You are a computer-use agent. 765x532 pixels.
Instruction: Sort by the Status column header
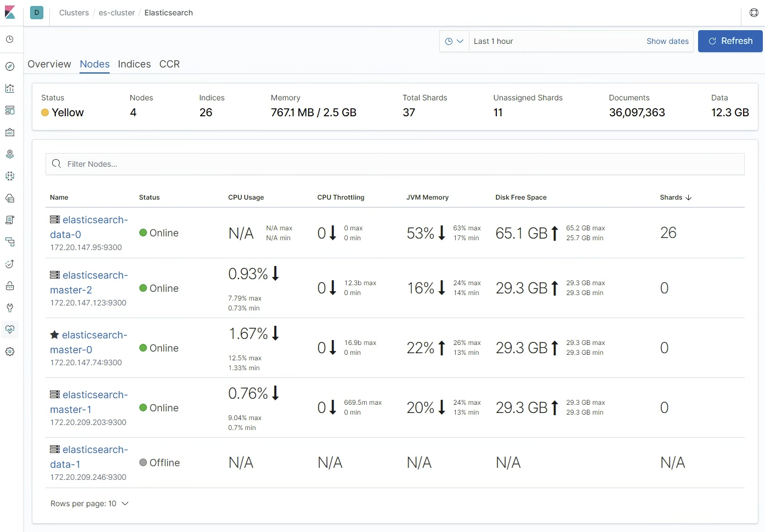[149, 197]
